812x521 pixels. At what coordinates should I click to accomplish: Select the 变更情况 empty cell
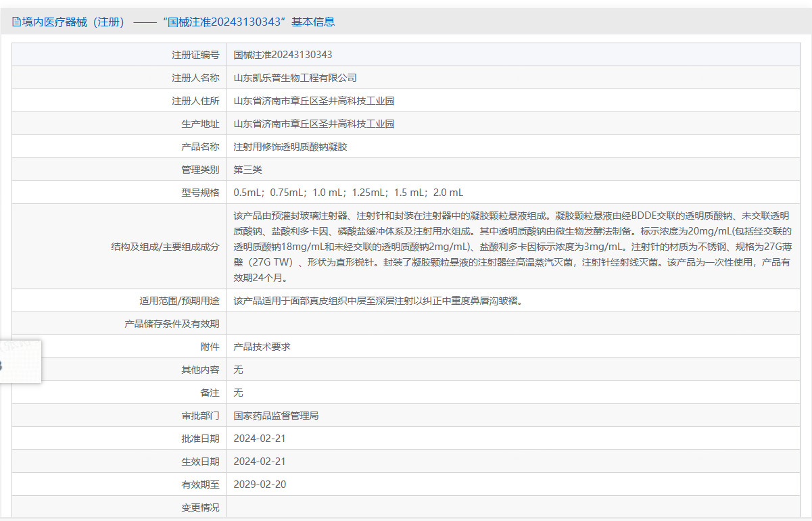[473, 507]
